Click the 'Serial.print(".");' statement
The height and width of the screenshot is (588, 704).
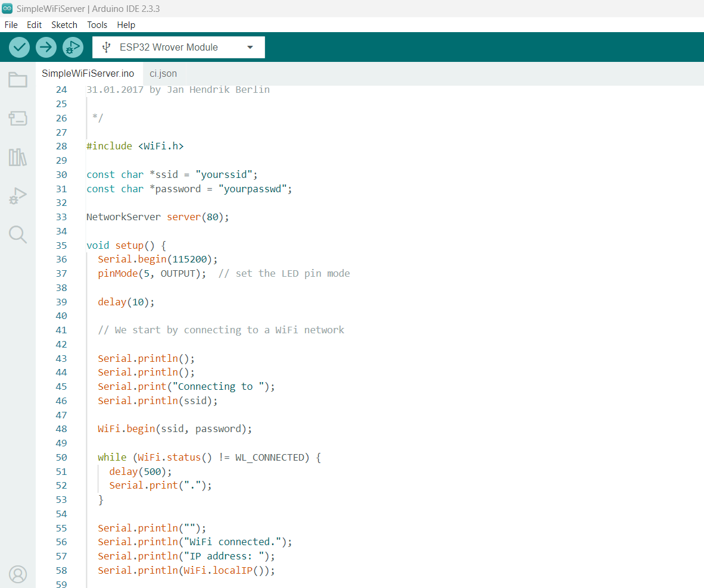160,485
